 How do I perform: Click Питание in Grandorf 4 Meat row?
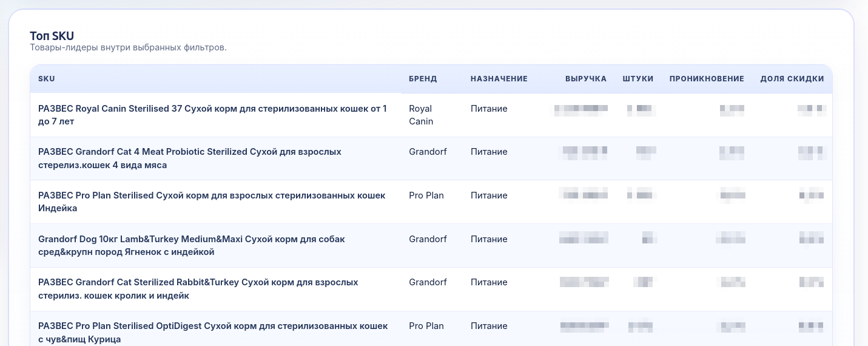coord(489,152)
